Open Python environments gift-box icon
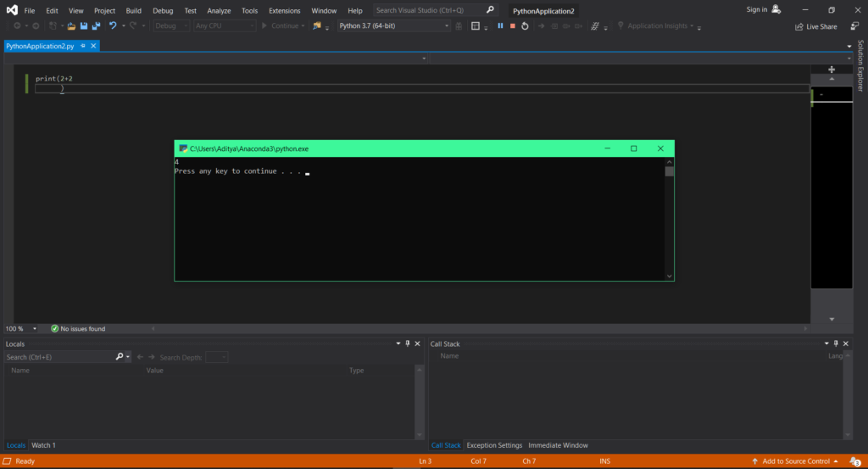This screenshot has height=469, width=868. 459,26
